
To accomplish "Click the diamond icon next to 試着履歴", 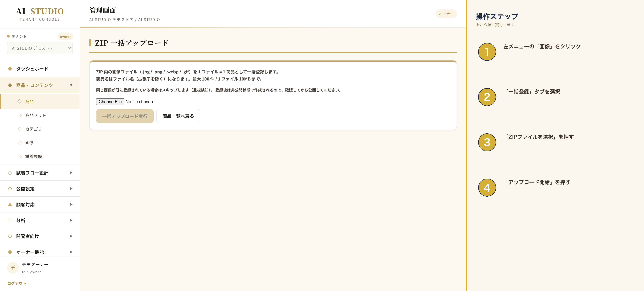I will (x=20, y=156).
